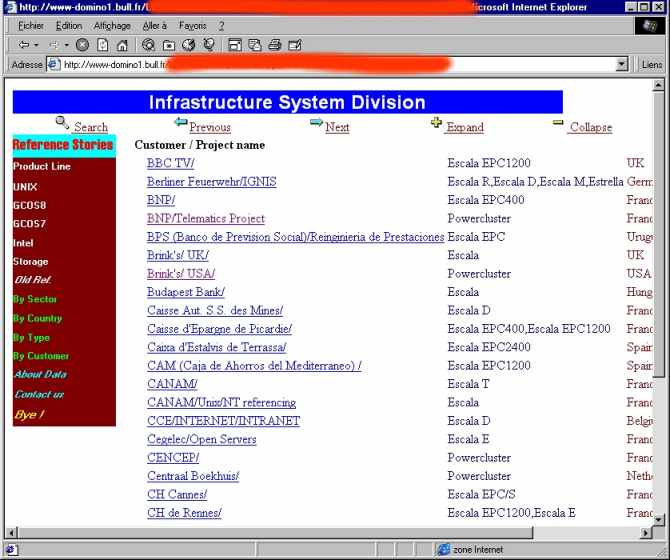
Task: Click the Windows logo throbber icon
Action: point(650,26)
